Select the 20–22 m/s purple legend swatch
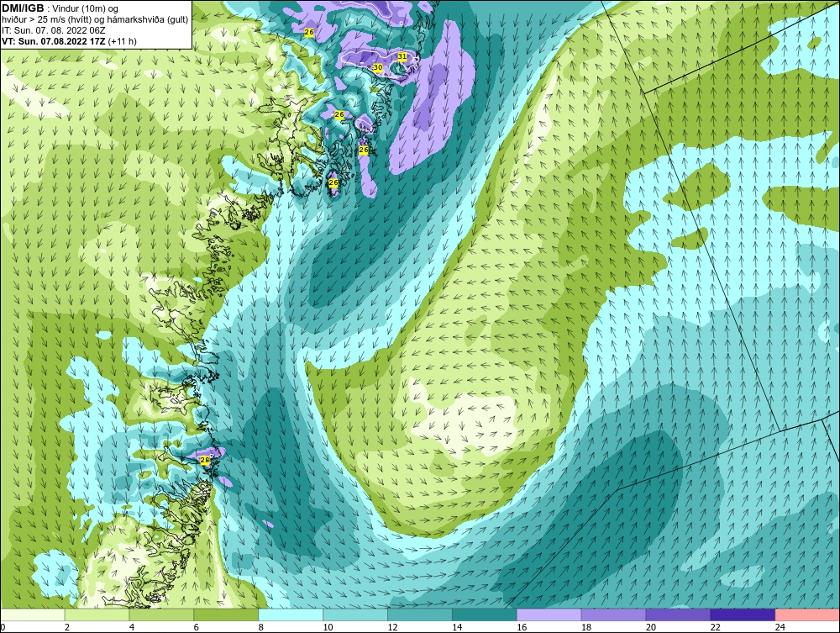 tap(678, 615)
